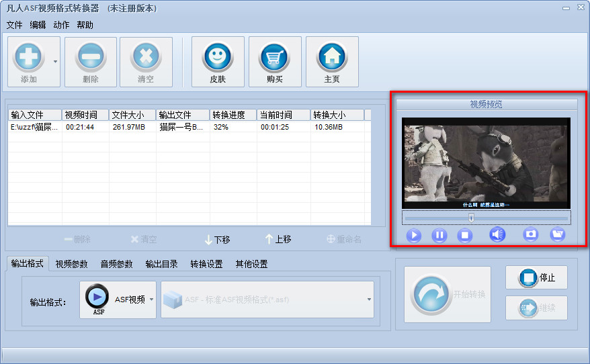Open the Purchase (购买) cart icon
The width and height of the screenshot is (590, 364).
point(274,58)
